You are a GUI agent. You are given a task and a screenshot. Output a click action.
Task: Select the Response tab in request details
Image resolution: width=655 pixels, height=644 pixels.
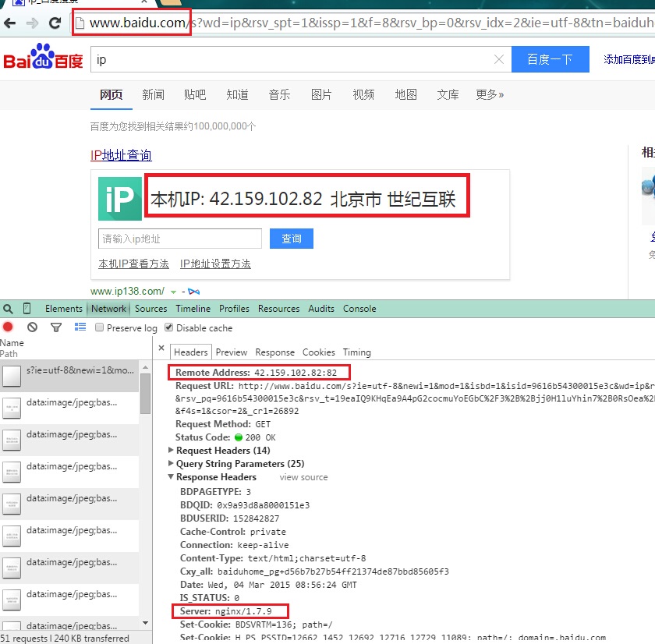point(274,352)
